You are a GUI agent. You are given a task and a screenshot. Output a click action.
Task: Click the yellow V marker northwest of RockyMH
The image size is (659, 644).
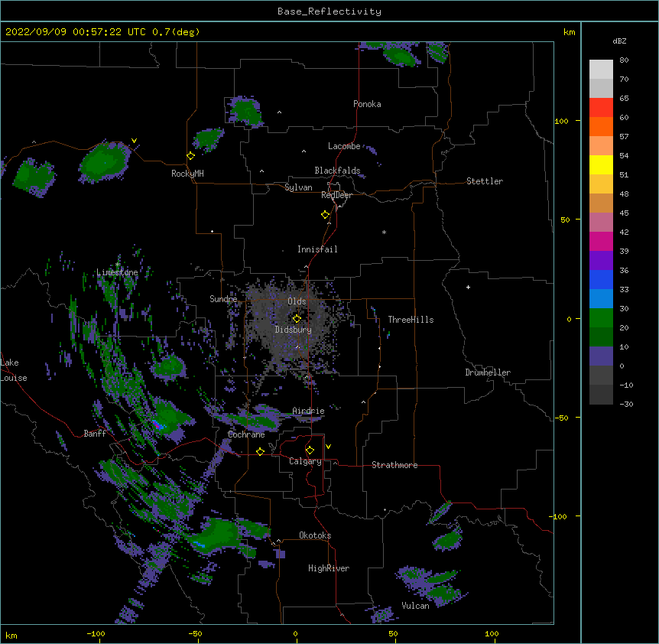point(134,141)
